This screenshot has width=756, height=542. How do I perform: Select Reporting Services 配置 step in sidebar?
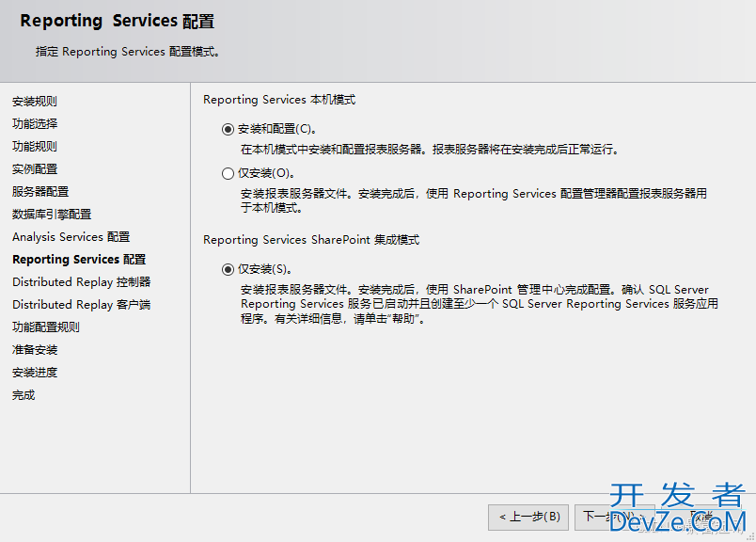point(79,260)
